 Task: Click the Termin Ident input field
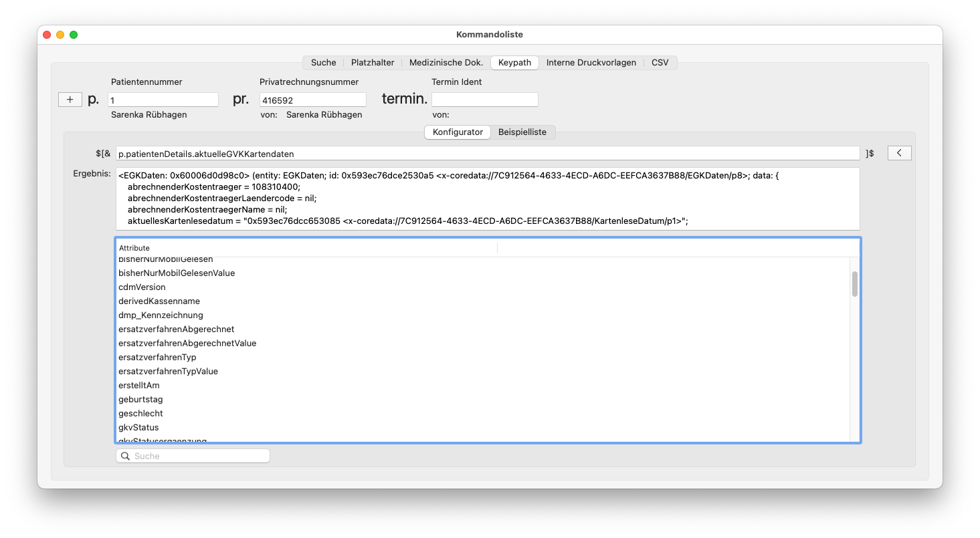point(485,100)
